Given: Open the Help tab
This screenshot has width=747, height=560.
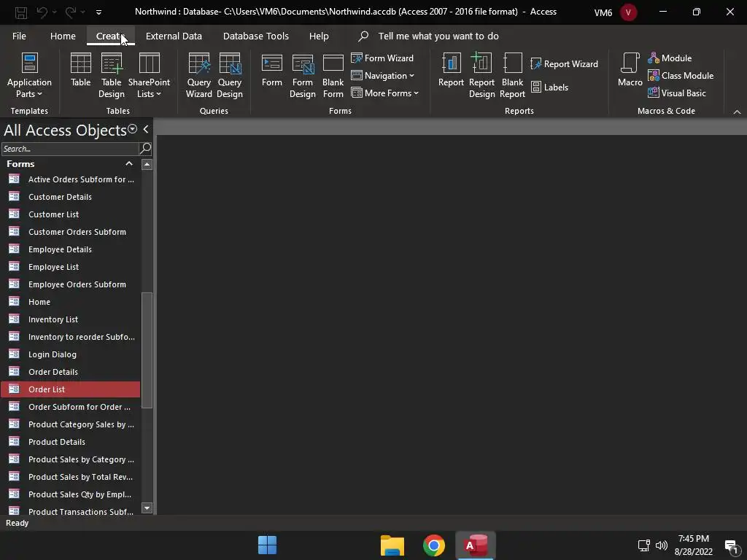Looking at the screenshot, I should coord(319,36).
